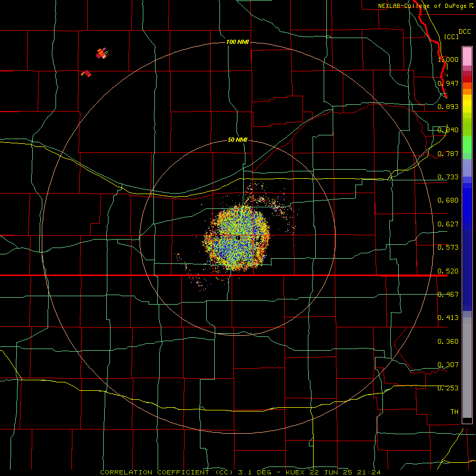Click the 0.360 scale value

pos(448,342)
